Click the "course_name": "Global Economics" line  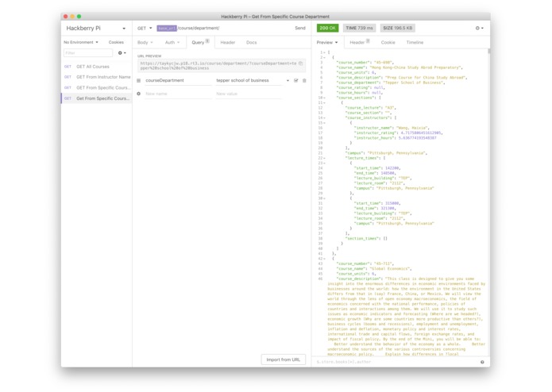[373, 268]
